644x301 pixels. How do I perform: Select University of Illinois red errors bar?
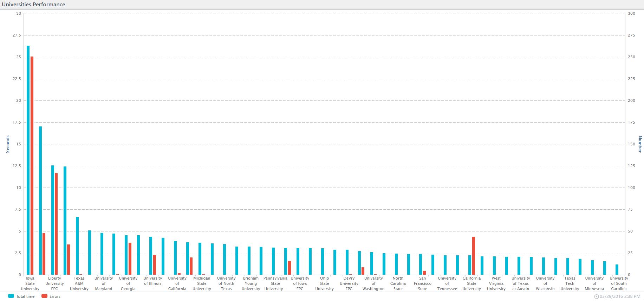pyautogui.click(x=155, y=265)
